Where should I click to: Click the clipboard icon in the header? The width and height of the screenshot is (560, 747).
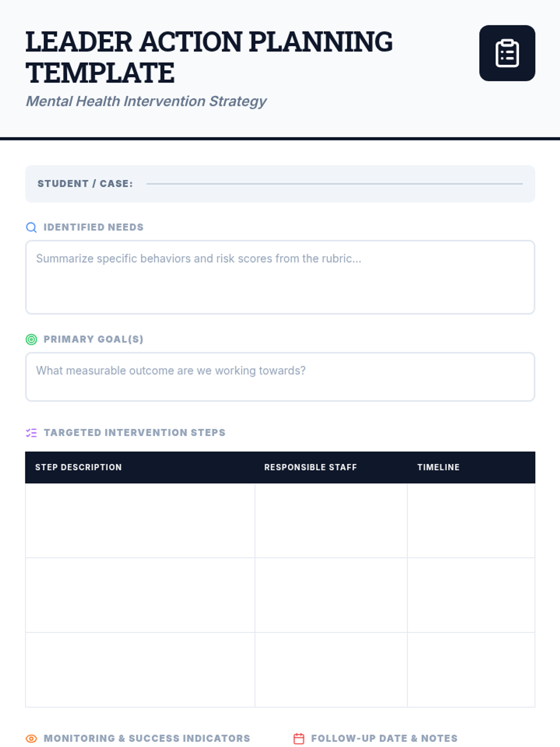pyautogui.click(x=507, y=53)
